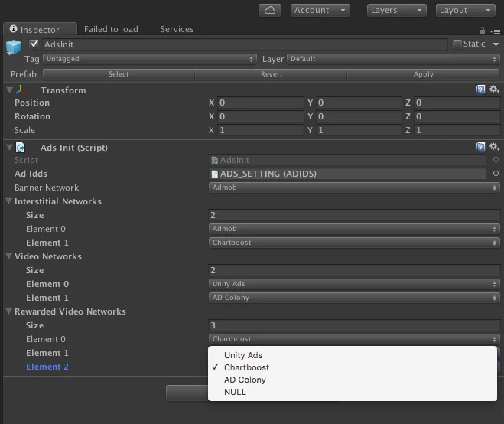Open Rewarded Video Element 0 Chartboost dropdown
The image size is (504, 424).
354,339
